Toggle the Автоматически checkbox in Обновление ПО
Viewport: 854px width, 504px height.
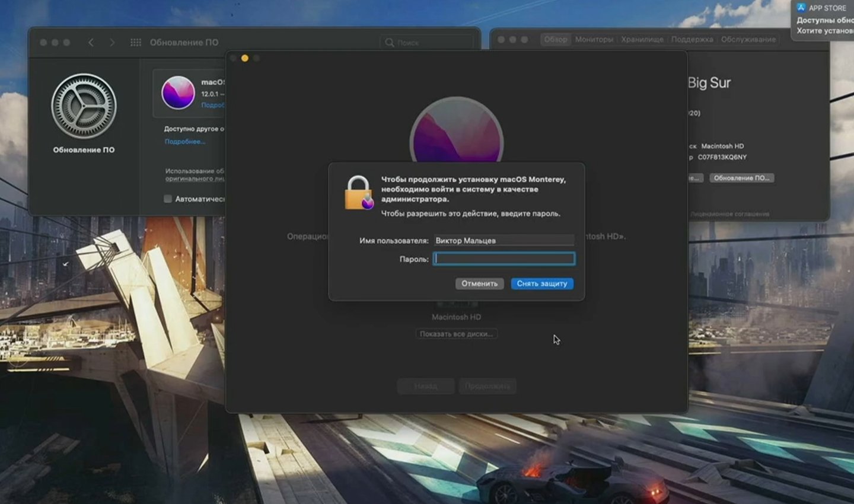coord(168,199)
